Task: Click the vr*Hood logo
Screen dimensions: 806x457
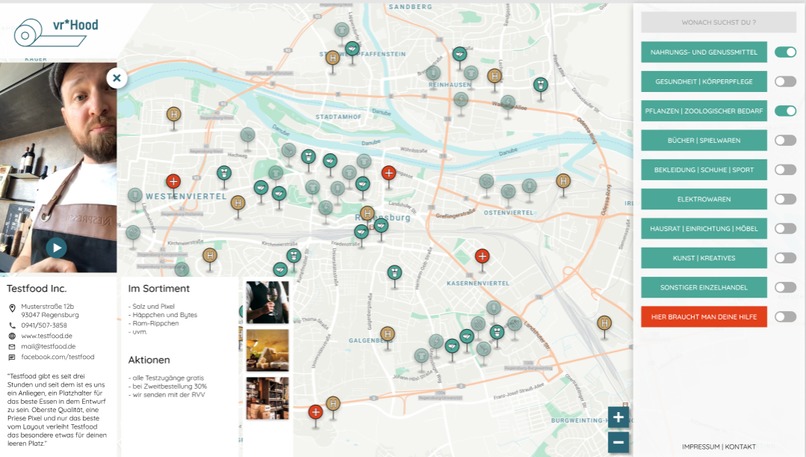Action: tap(57, 32)
